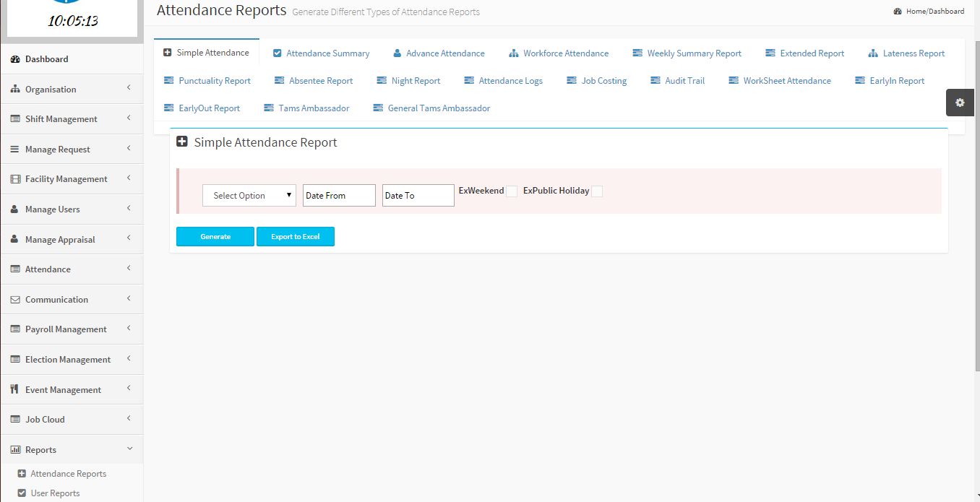Click the Communication envelope icon

15,300
